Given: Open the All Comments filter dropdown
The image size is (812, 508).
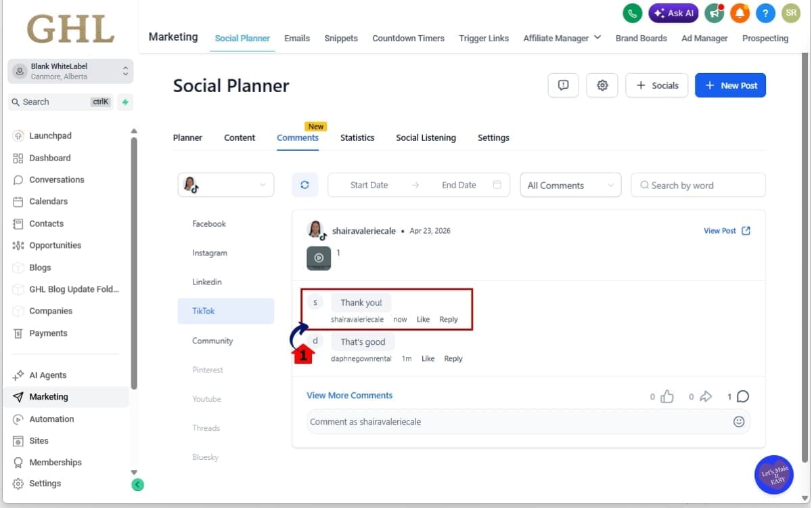Looking at the screenshot, I should (570, 185).
